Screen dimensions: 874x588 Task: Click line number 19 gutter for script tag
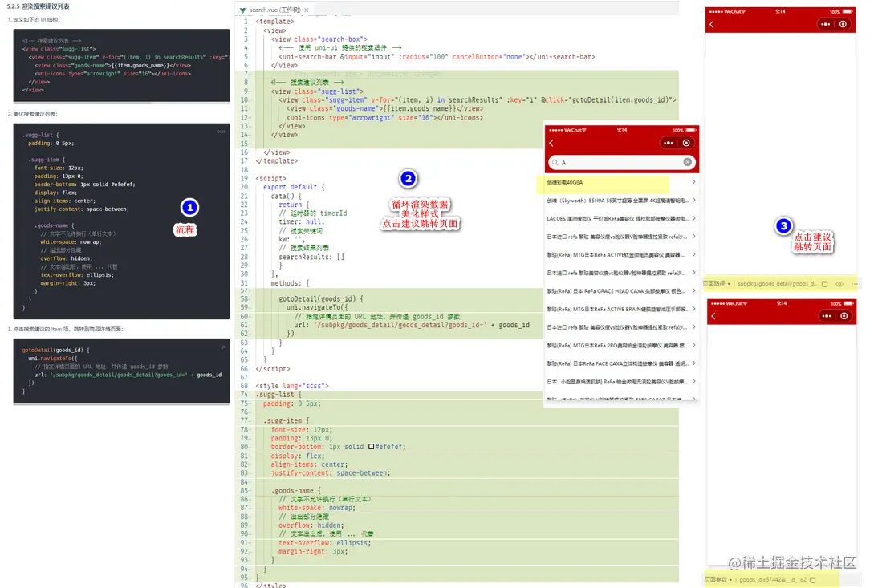pos(244,179)
